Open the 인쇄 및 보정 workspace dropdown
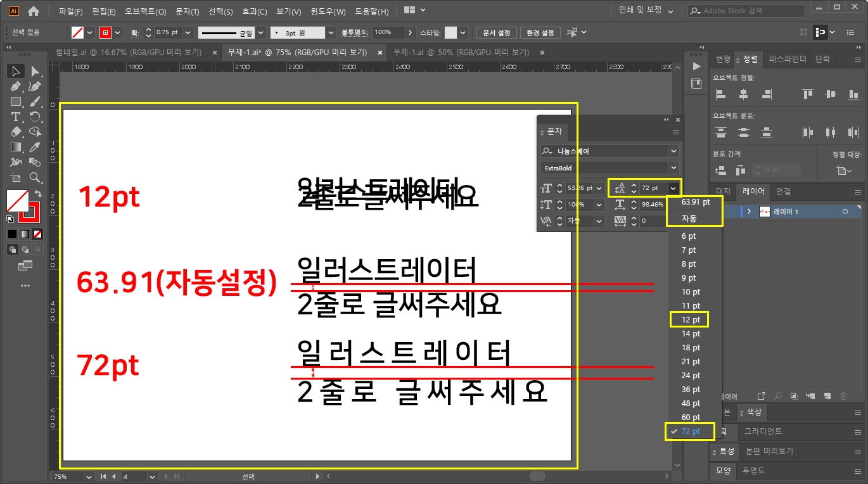The image size is (868, 484). pos(645,10)
